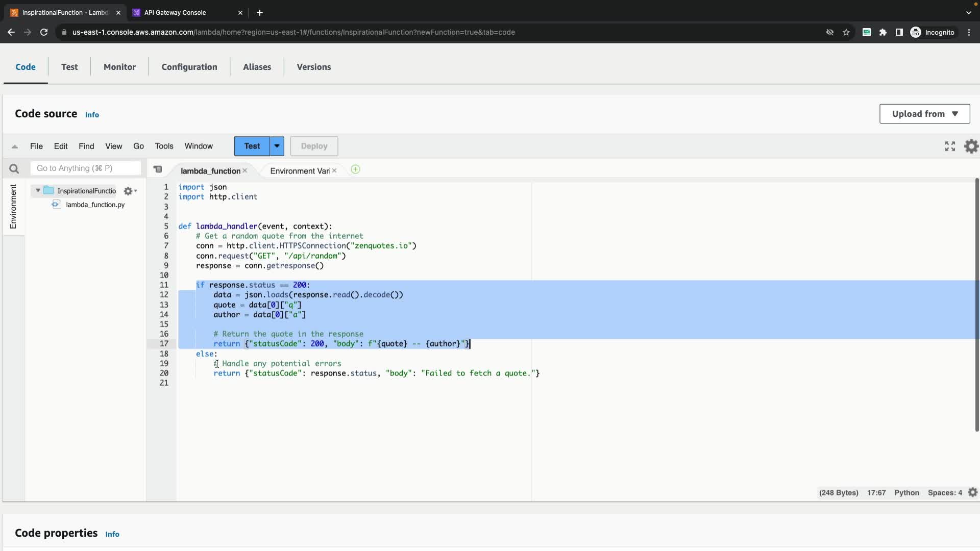Add a new editor tab with plus icon
Viewport: 980px width, 551px height.
pos(355,170)
